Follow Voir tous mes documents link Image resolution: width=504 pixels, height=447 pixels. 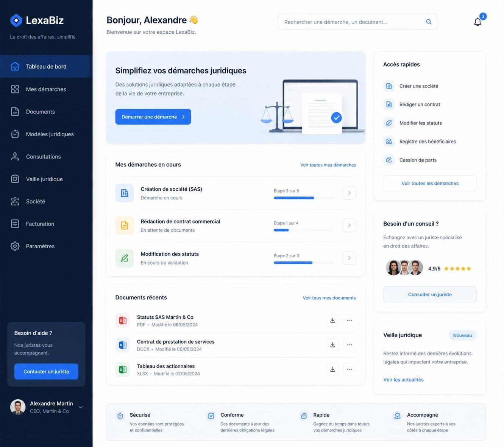pos(329,298)
